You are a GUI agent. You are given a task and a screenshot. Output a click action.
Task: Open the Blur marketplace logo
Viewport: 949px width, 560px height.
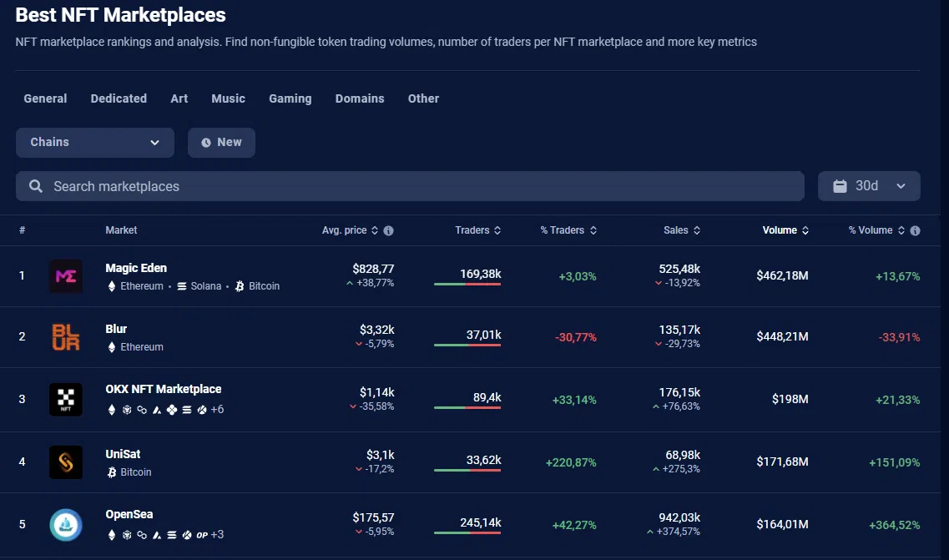tap(65, 337)
